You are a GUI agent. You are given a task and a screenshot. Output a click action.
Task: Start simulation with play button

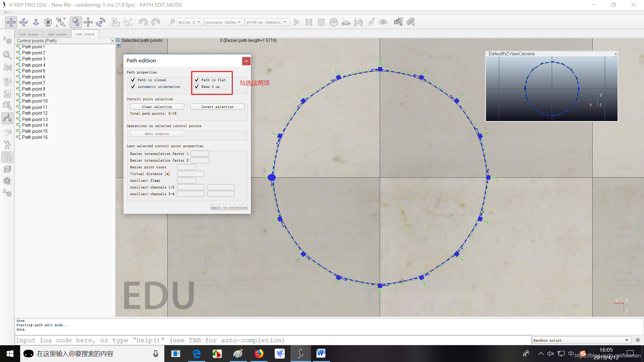coord(297,22)
